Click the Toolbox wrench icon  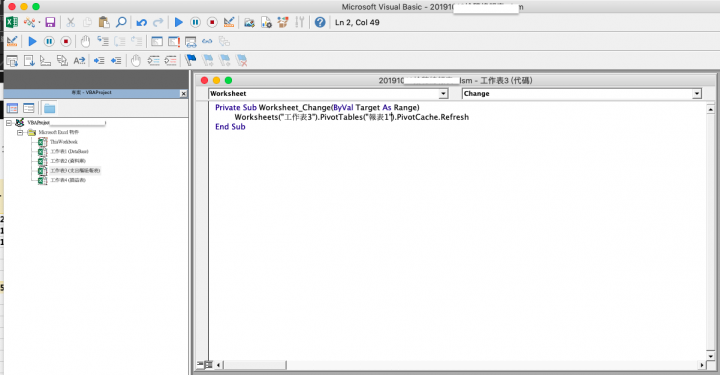point(299,22)
